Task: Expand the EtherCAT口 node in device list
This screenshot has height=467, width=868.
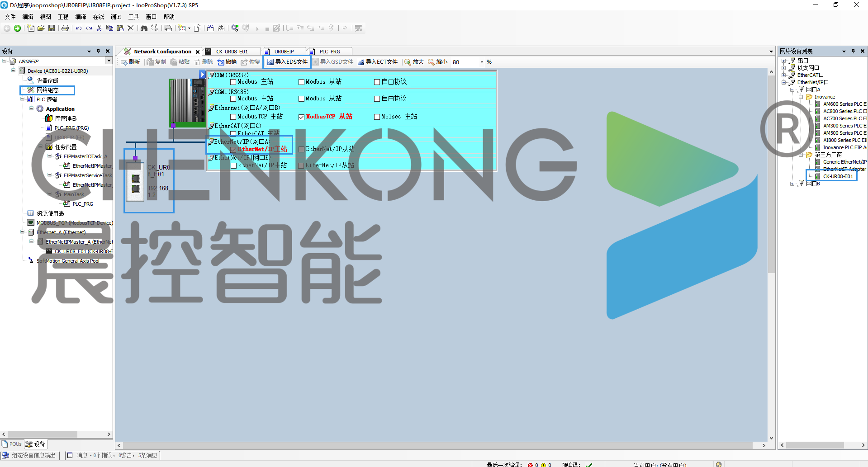Action: point(784,75)
